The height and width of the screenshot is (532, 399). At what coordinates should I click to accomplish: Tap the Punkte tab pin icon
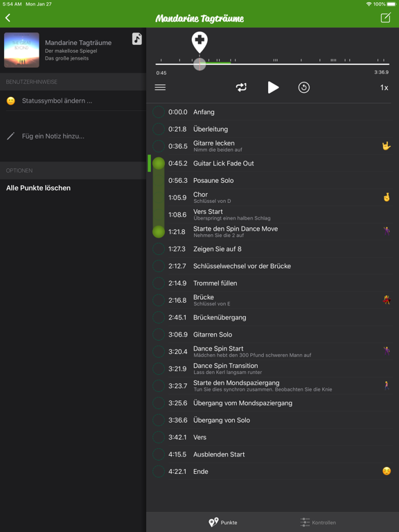click(x=213, y=522)
